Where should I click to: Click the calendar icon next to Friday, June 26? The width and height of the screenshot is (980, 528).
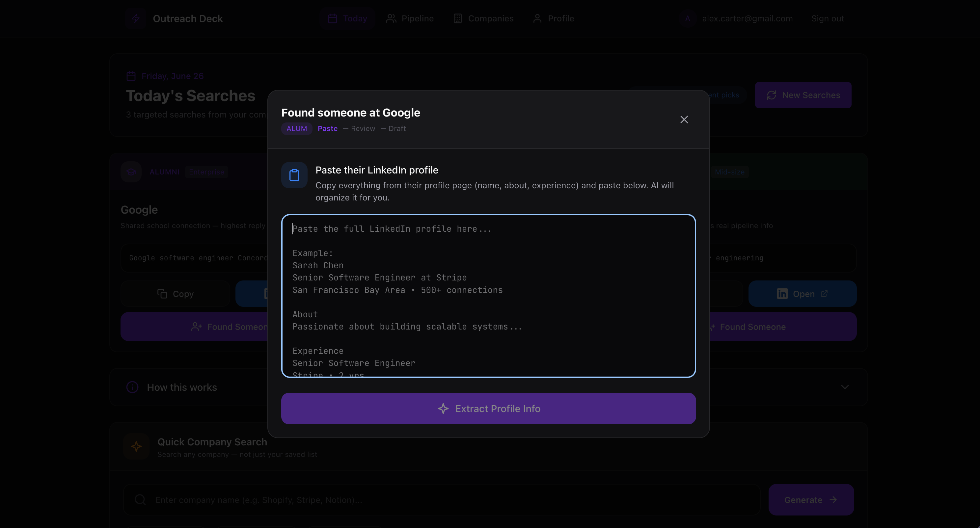(x=131, y=76)
